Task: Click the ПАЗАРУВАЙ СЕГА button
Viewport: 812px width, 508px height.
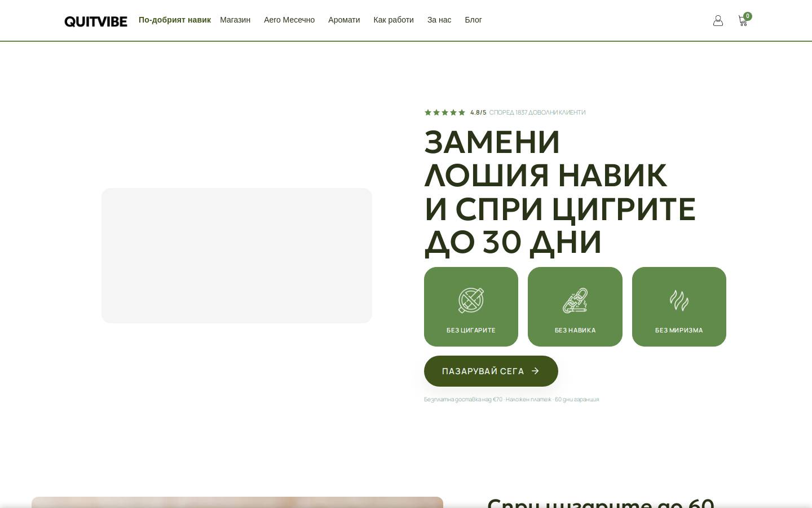Action: click(491, 371)
